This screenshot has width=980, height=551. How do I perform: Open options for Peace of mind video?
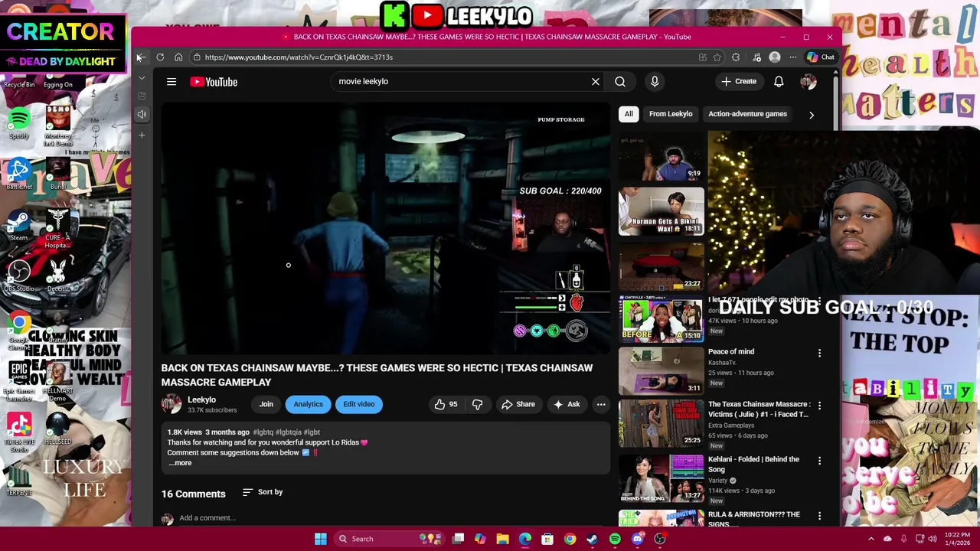coord(819,353)
